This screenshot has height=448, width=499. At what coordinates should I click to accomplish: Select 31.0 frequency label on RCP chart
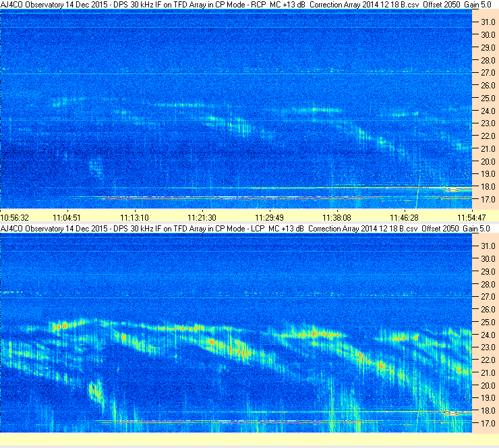coord(488,22)
